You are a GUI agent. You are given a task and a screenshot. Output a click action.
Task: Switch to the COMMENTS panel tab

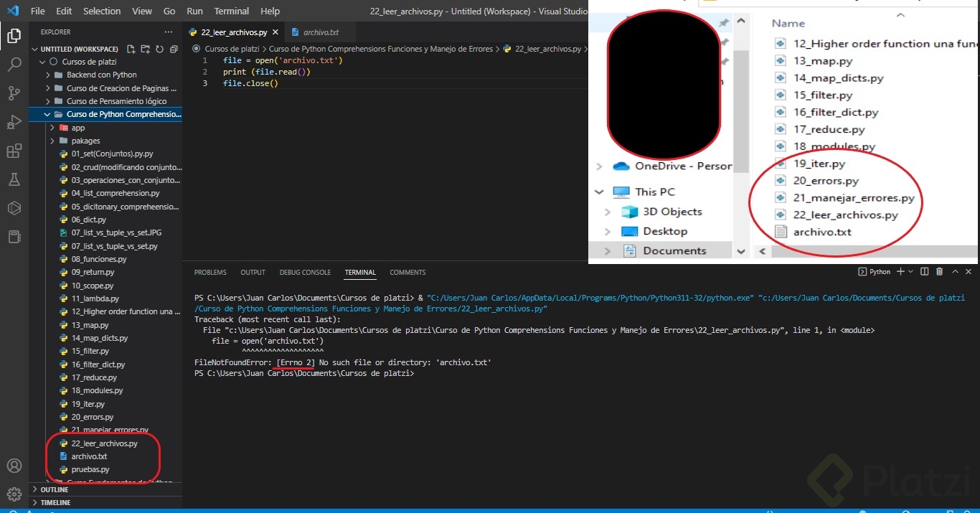coord(407,272)
